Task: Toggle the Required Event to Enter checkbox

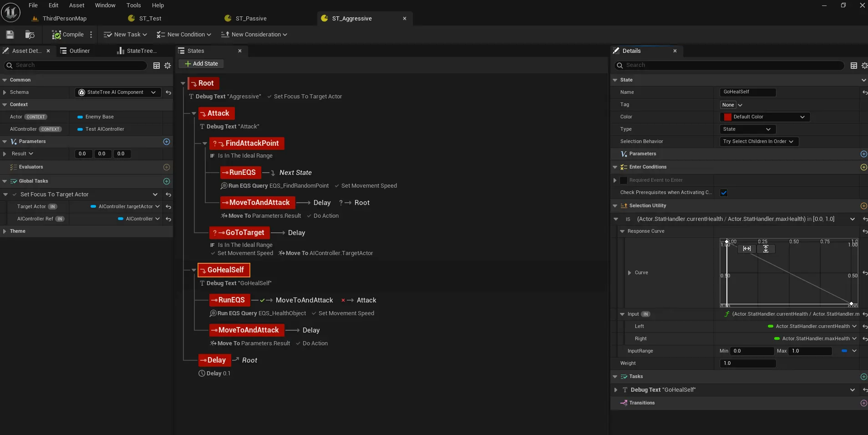Action: [624, 180]
